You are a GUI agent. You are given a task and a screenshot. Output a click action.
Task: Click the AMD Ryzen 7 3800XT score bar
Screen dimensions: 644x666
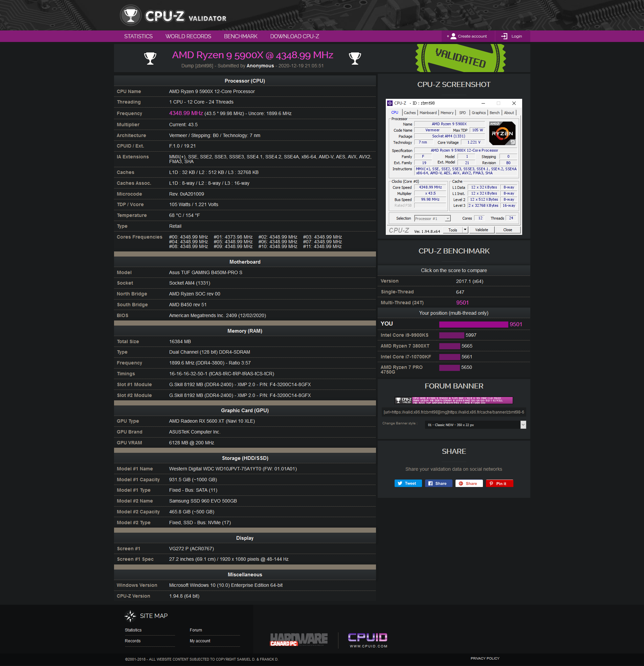pyautogui.click(x=449, y=346)
